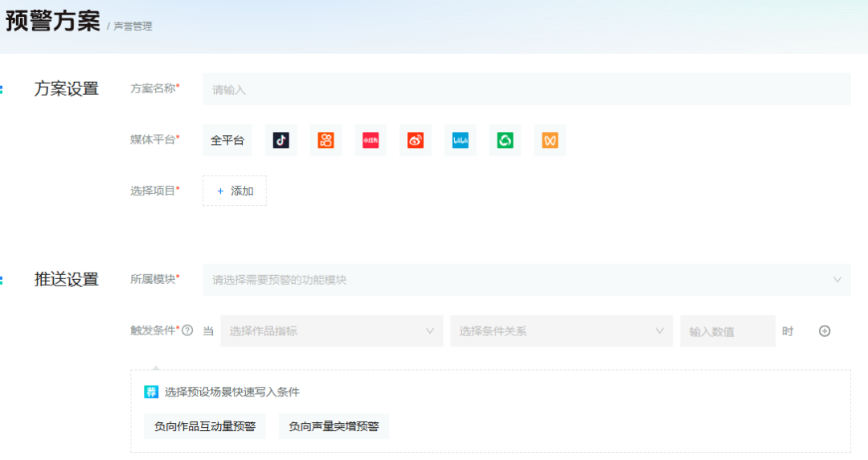Image resolution: width=868 pixels, height=460 pixels.
Task: Select the Kuaishou orange camera platform icon
Action: [326, 140]
